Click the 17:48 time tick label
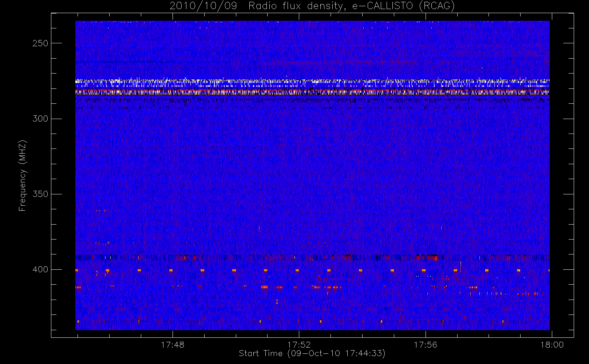The image size is (589, 364). pos(173,345)
